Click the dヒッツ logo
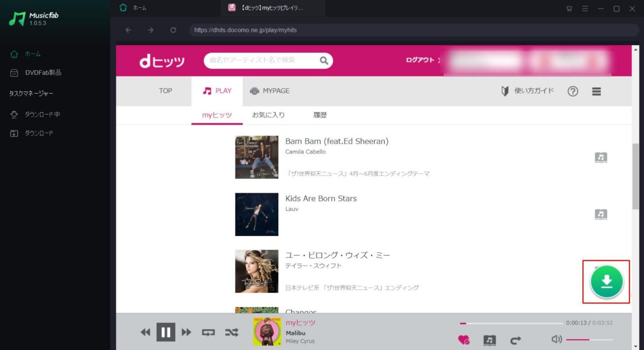Image resolution: width=644 pixels, height=350 pixels. coord(162,61)
